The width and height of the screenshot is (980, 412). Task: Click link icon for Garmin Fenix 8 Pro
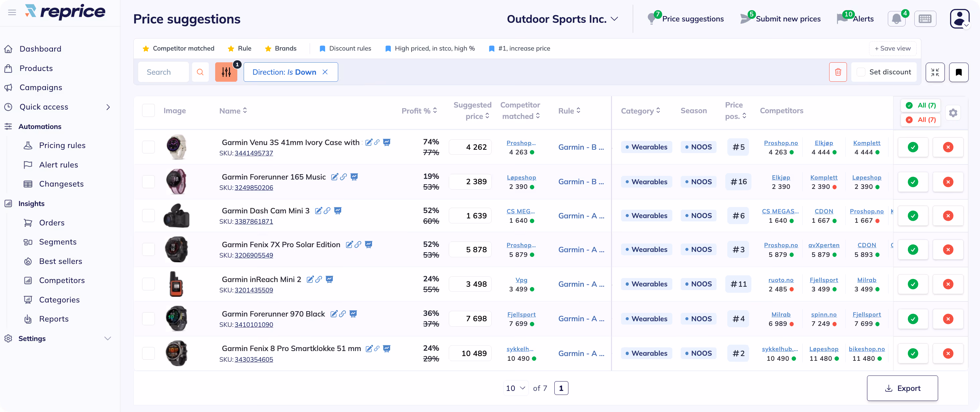click(377, 349)
